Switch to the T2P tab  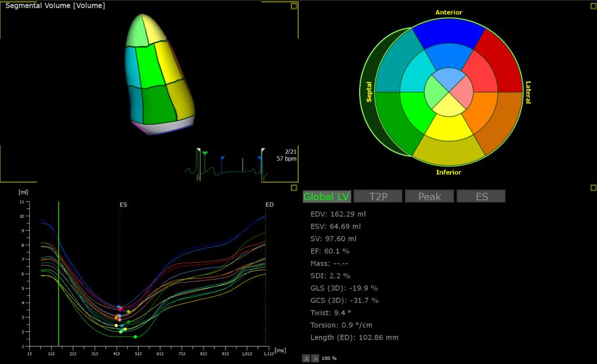(x=378, y=196)
